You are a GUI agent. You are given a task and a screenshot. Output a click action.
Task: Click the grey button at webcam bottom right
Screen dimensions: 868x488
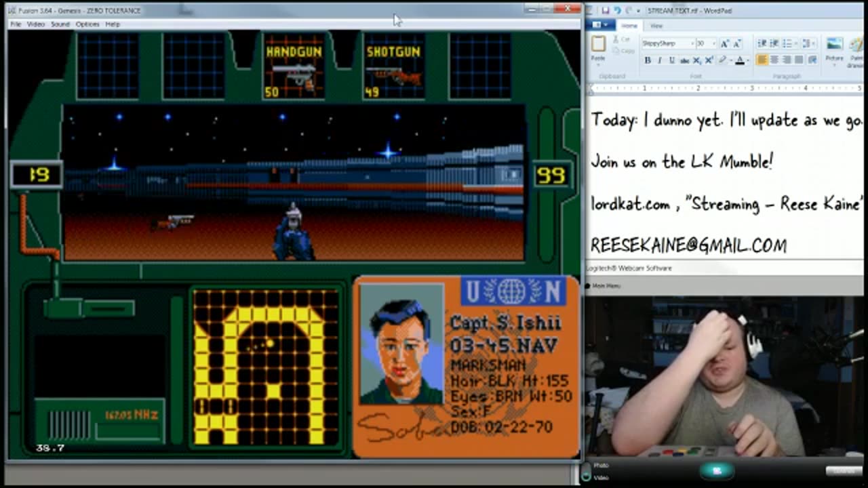pos(843,470)
